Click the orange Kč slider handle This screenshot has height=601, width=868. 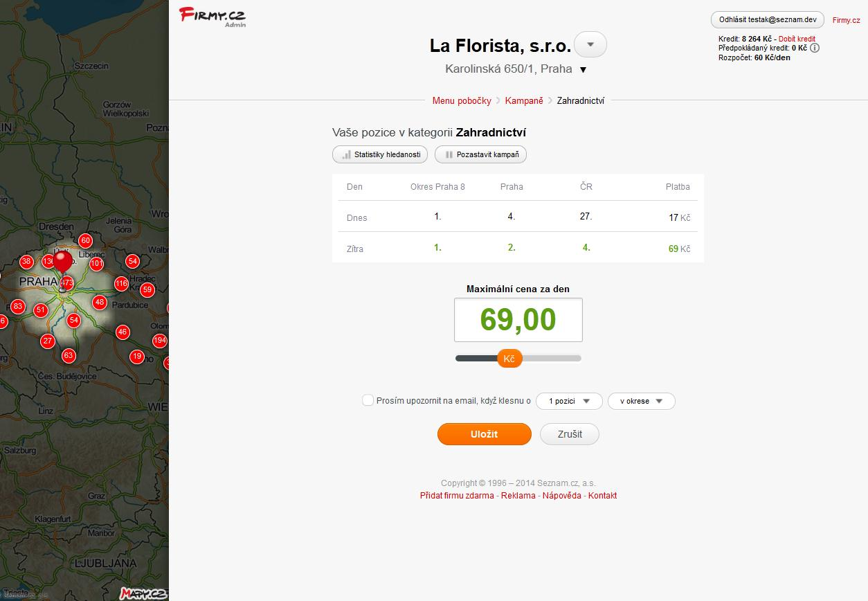click(509, 359)
